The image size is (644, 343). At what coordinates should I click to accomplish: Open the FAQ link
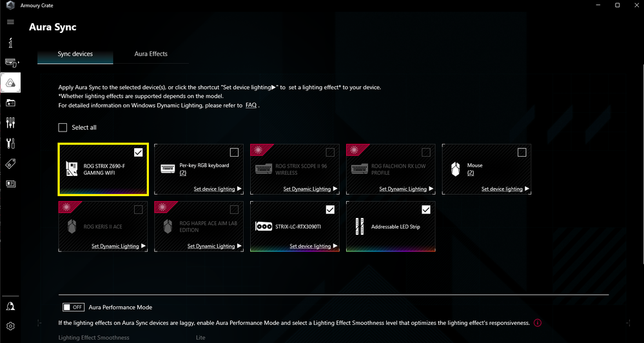tap(251, 105)
